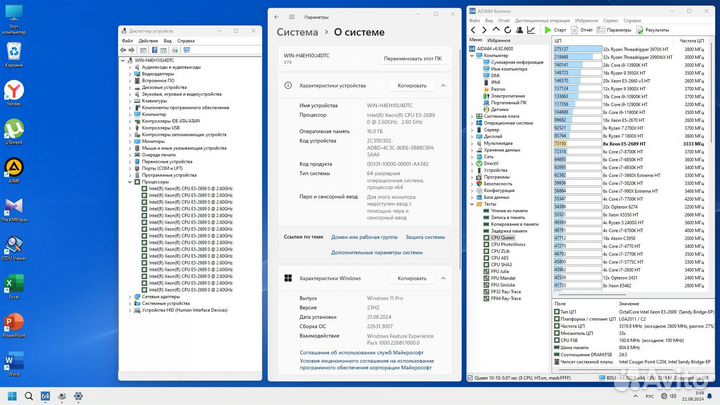The image size is (720, 405).
Task: Open the Yandex browser desktop icon
Action: pyautogui.click(x=14, y=93)
